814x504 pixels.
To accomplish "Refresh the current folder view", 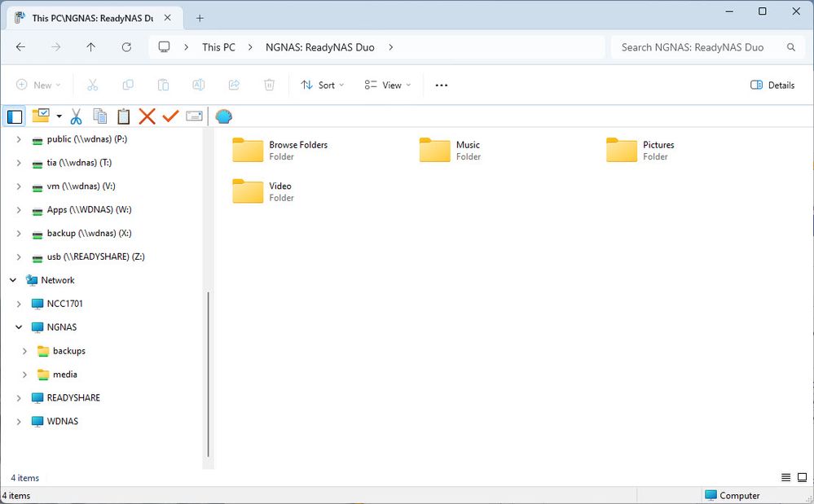I will pyautogui.click(x=126, y=47).
